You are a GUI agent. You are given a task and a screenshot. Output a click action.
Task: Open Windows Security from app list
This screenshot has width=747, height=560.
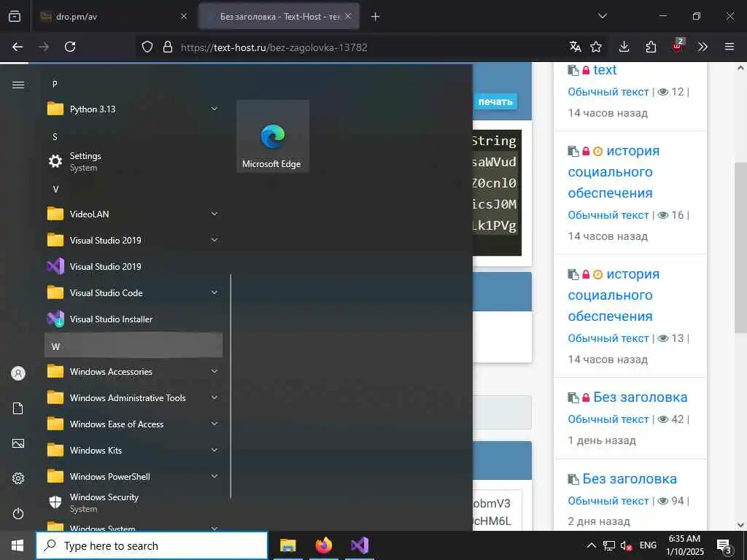133,502
